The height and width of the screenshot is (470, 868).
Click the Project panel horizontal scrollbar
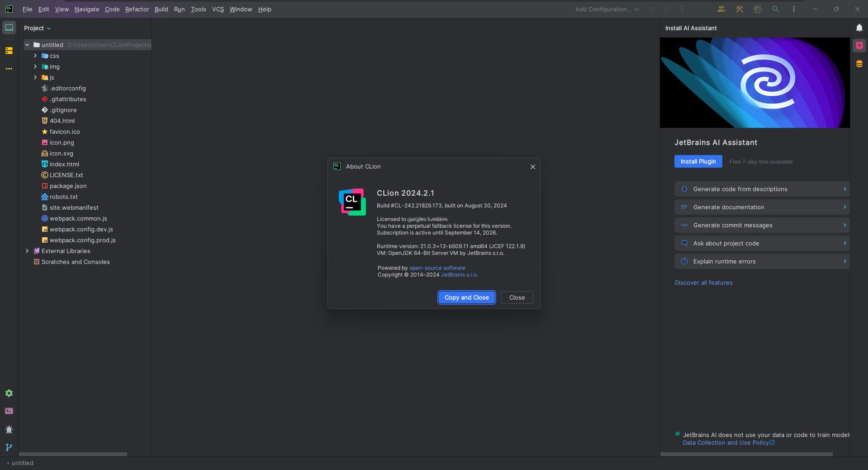point(73,454)
